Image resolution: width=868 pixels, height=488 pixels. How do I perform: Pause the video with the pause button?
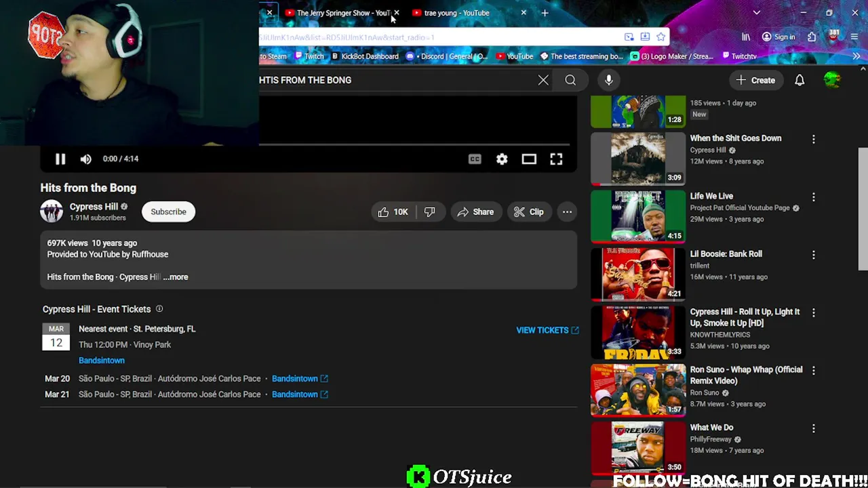[60, 159]
